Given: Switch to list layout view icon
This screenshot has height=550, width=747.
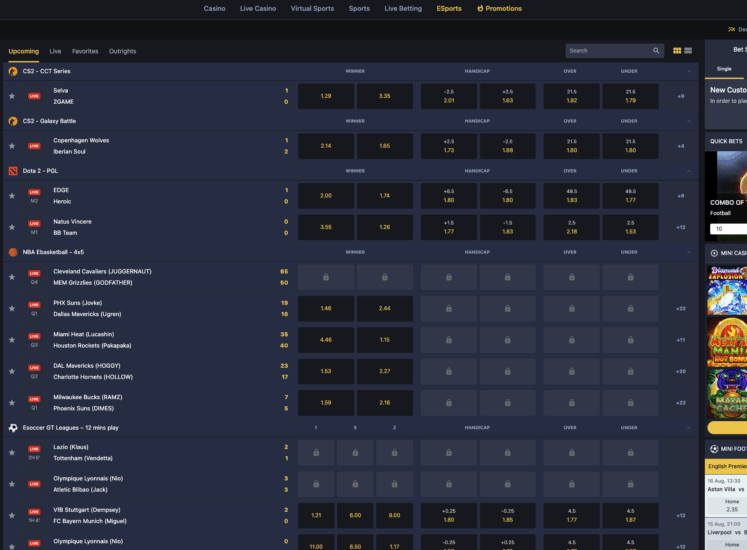Looking at the screenshot, I should tap(688, 51).
